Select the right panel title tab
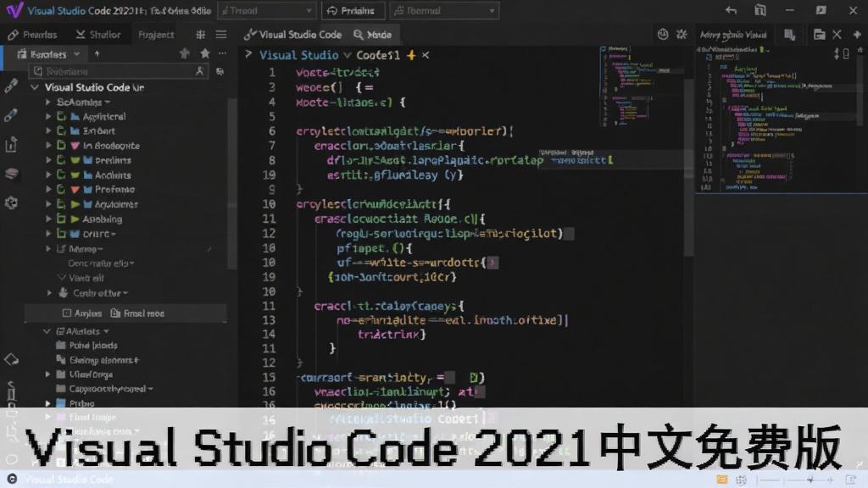 click(733, 35)
